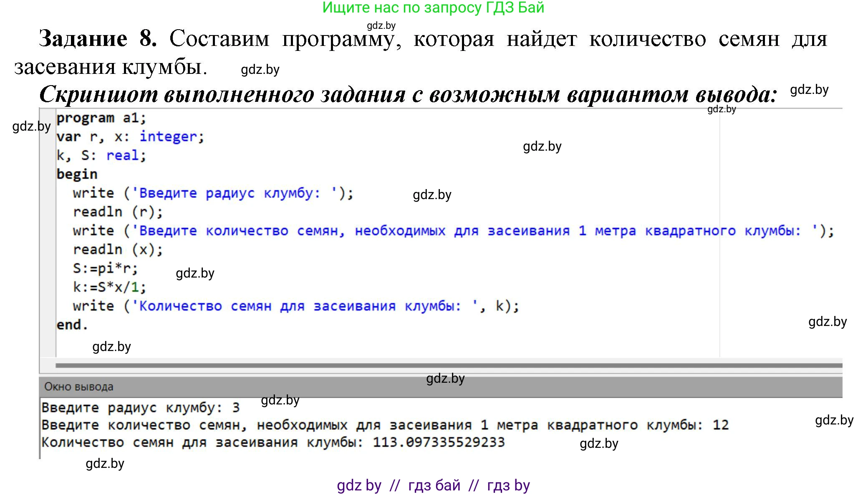
Task: Click the editor's left gray gutter margin
Action: click(48, 234)
